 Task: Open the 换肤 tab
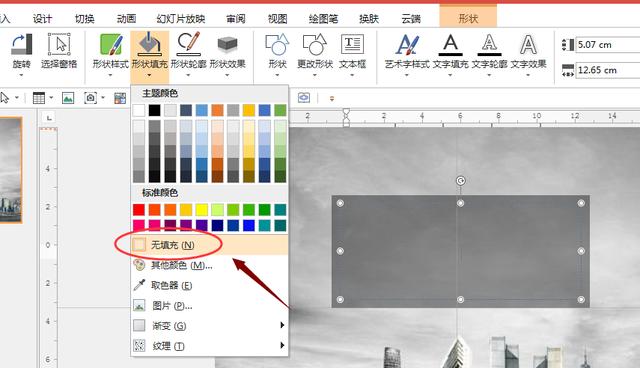369,18
